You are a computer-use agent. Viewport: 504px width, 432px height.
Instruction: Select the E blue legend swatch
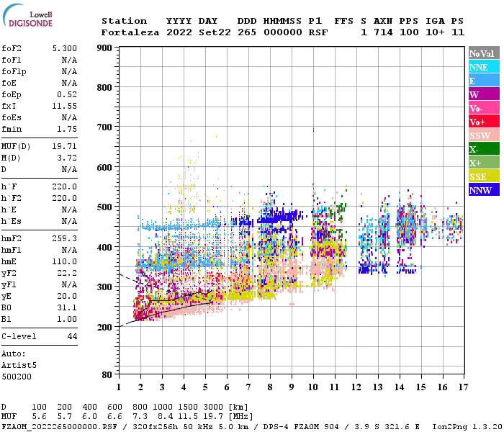(484, 81)
